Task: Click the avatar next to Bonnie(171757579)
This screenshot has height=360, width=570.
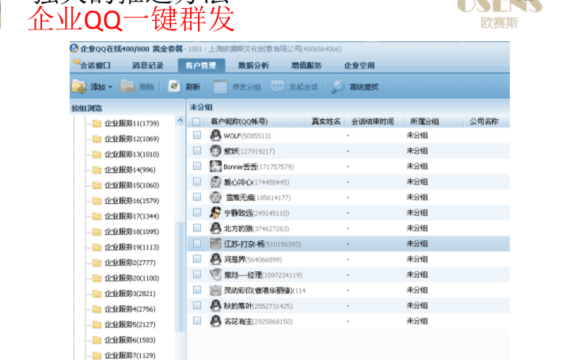Action: point(216,166)
